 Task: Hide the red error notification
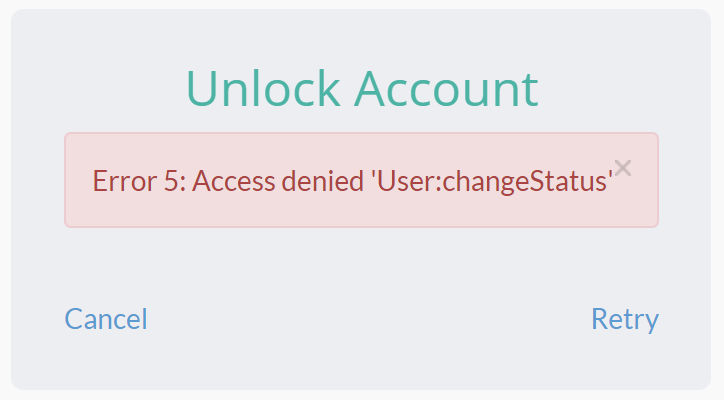(623, 168)
